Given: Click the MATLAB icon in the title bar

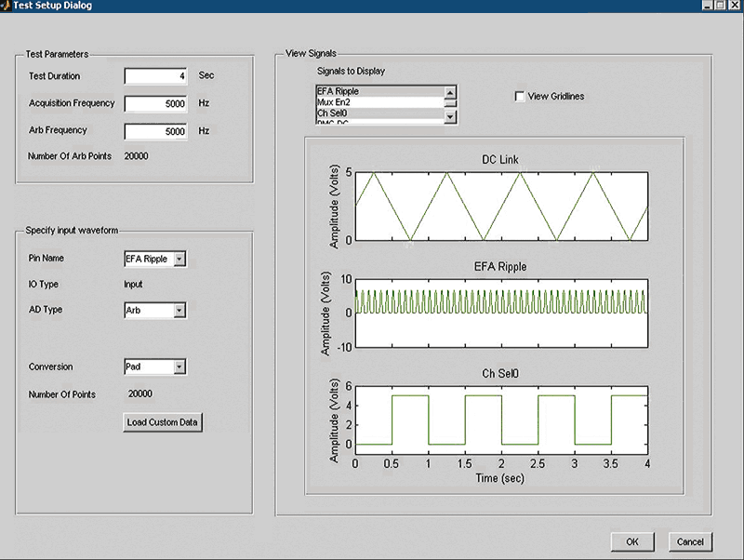Looking at the screenshot, I should (7, 6).
